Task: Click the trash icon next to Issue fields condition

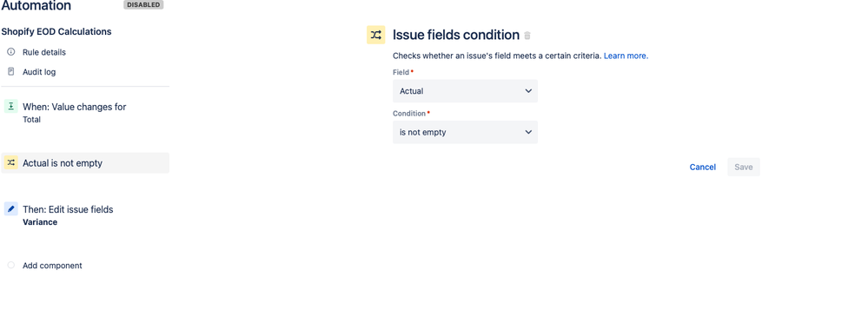Action: pos(527,36)
